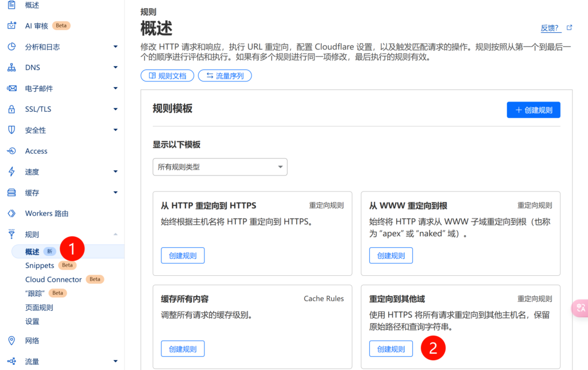Open 页面规则 from the sidebar
The image size is (588, 370).
(40, 307)
